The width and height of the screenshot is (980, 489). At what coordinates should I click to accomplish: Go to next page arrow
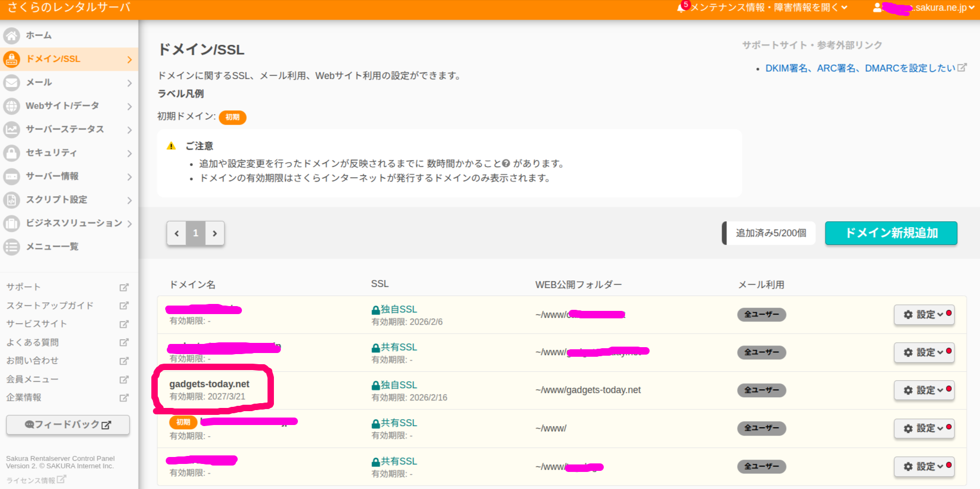215,234
